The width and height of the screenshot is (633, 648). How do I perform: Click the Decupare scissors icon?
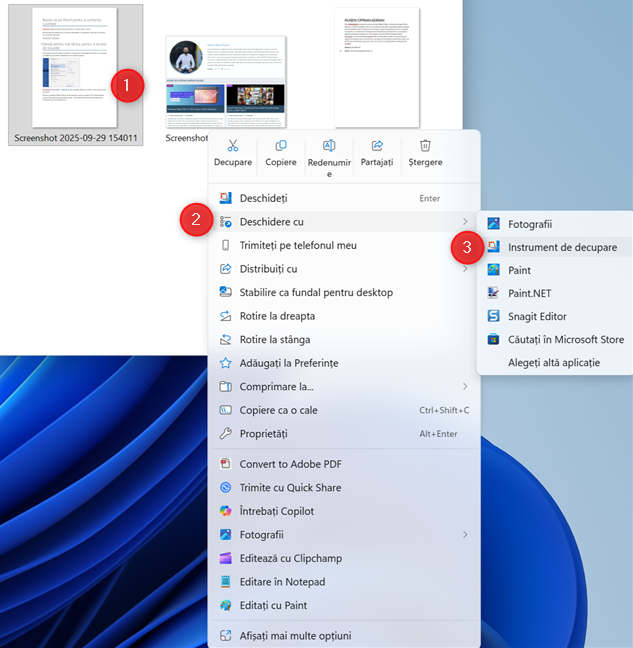[x=233, y=146]
